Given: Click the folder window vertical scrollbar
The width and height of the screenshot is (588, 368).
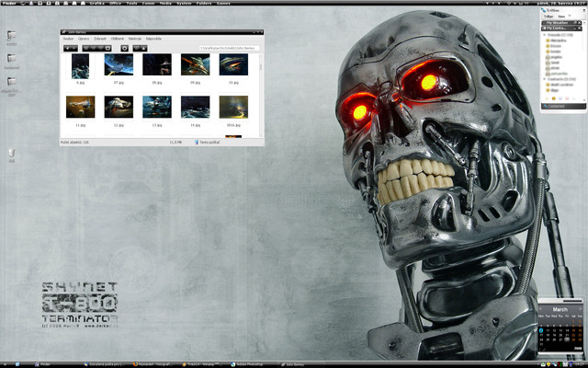Looking at the screenshot, I should coord(261,96).
